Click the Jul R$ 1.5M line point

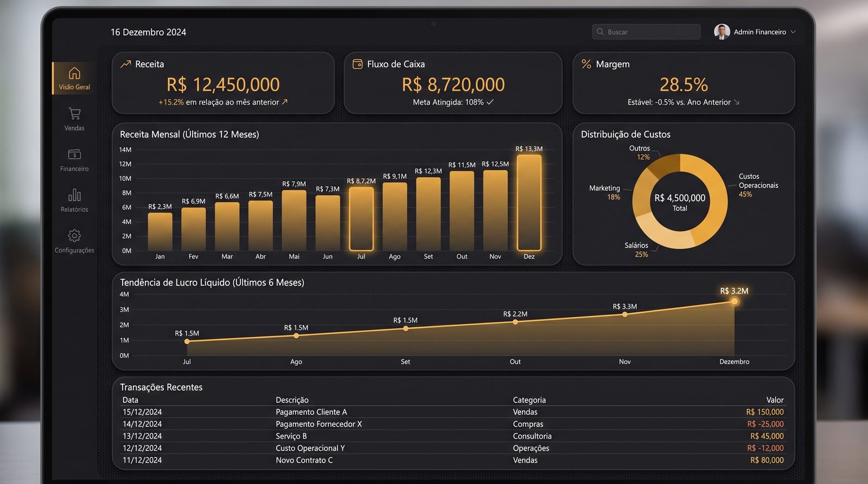(x=187, y=341)
